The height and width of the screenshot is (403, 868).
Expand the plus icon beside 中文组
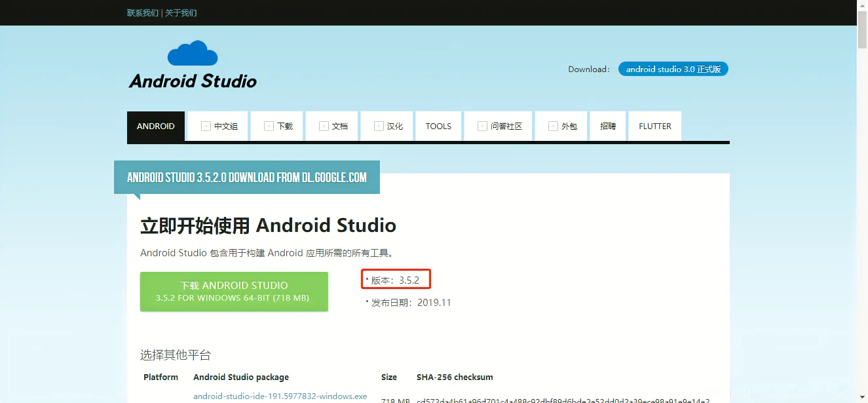click(206, 126)
